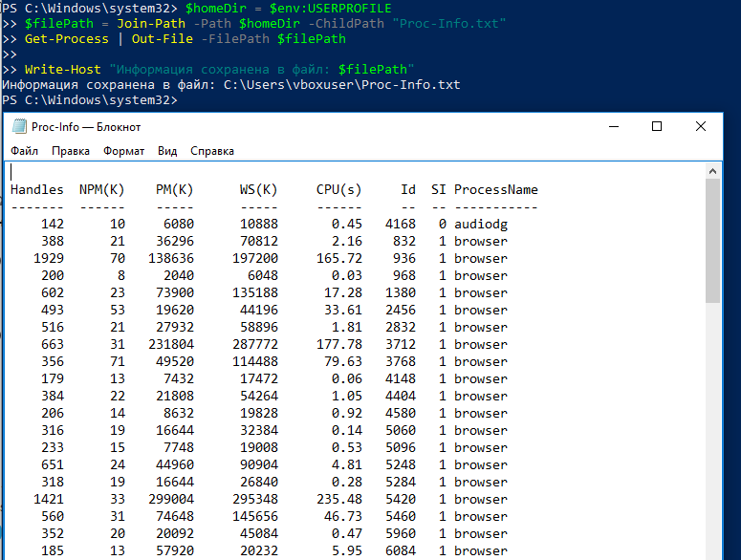
Task: Click CPU value 177.78
Action: (x=338, y=344)
